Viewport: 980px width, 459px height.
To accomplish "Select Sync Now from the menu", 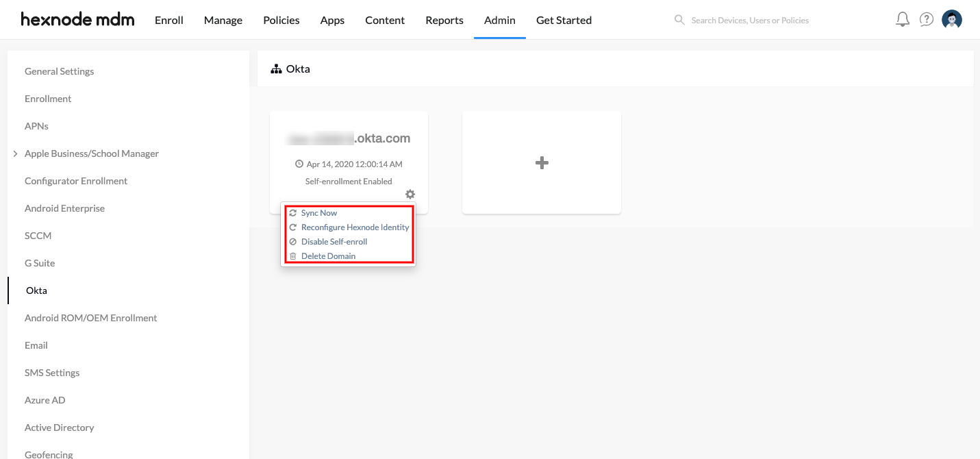I will [319, 213].
